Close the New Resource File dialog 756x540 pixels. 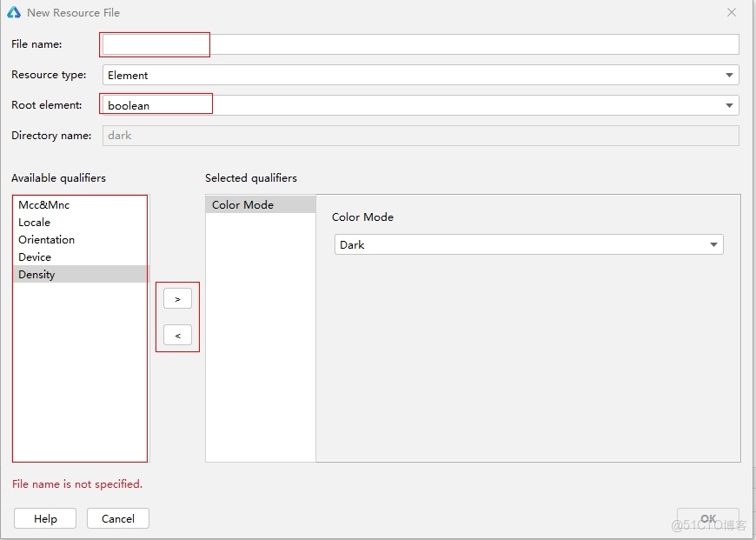[732, 12]
